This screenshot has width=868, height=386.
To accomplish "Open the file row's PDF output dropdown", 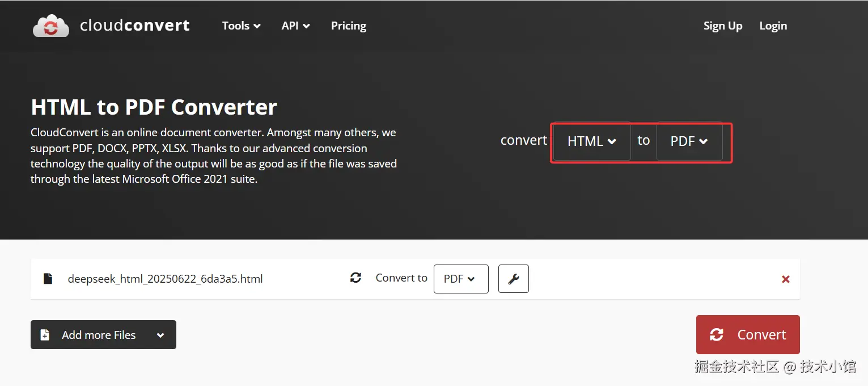I will pos(461,279).
